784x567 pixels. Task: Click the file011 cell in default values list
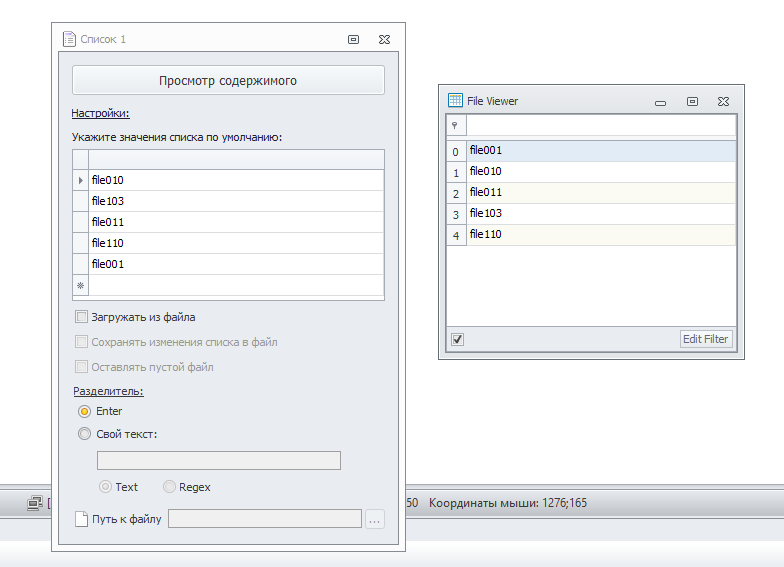235,222
